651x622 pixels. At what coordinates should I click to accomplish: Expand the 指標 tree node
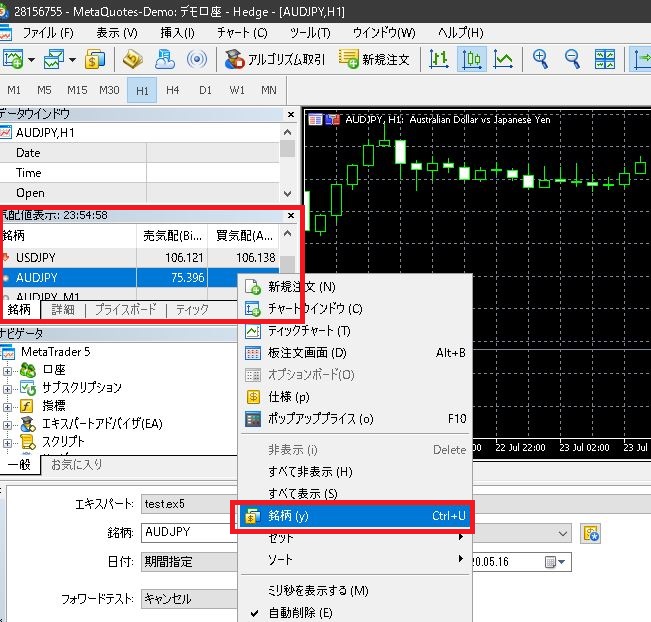pyautogui.click(x=7, y=407)
